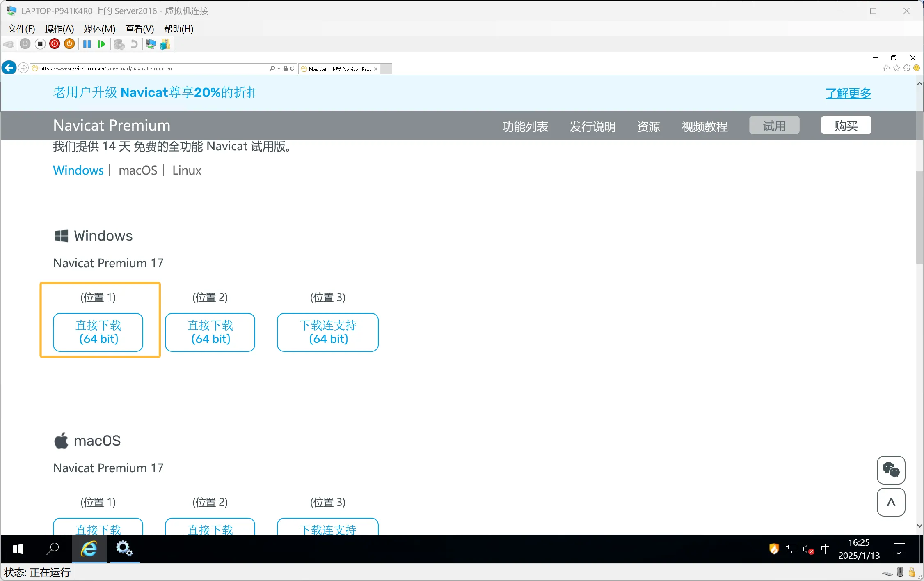
Task: Send Ctrl+Alt+Del via the VM toolbar icon
Action: [8, 44]
